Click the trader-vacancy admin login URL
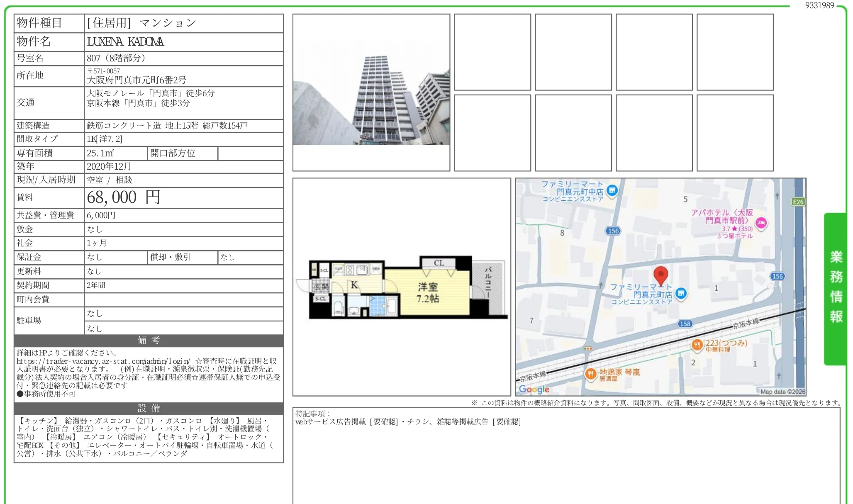This screenshot has height=504, width=853. tap(104, 361)
